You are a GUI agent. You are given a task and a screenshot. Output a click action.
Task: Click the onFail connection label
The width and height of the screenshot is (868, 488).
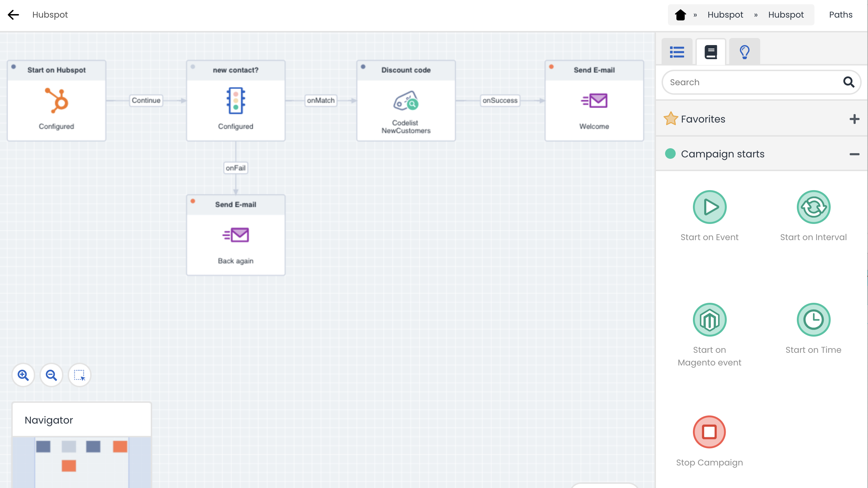pos(236,168)
